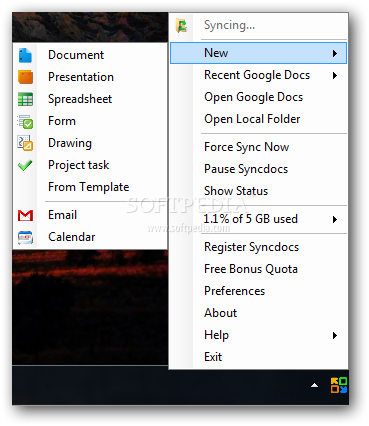
Task: Expand the Help submenu arrow
Action: coord(335,335)
